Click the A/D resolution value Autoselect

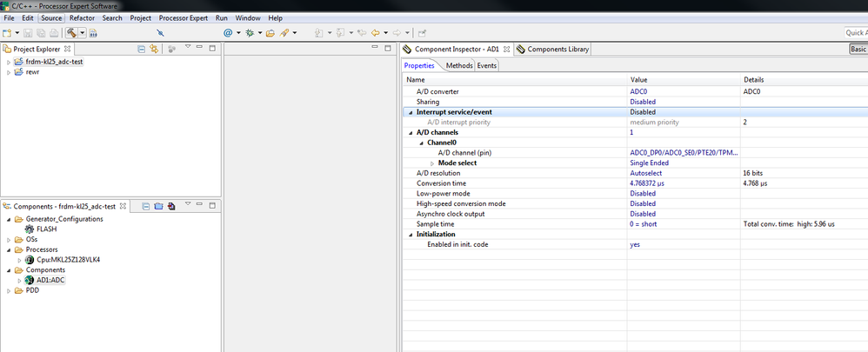click(646, 173)
